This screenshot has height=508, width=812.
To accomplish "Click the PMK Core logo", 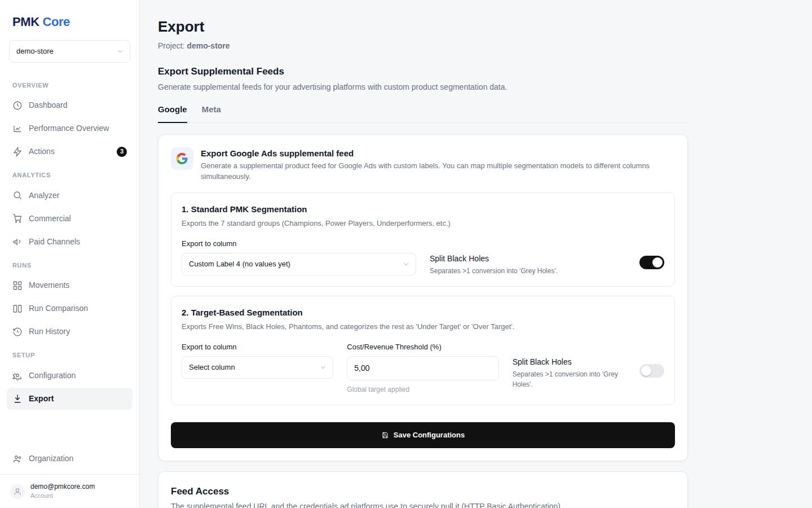I will point(41,22).
